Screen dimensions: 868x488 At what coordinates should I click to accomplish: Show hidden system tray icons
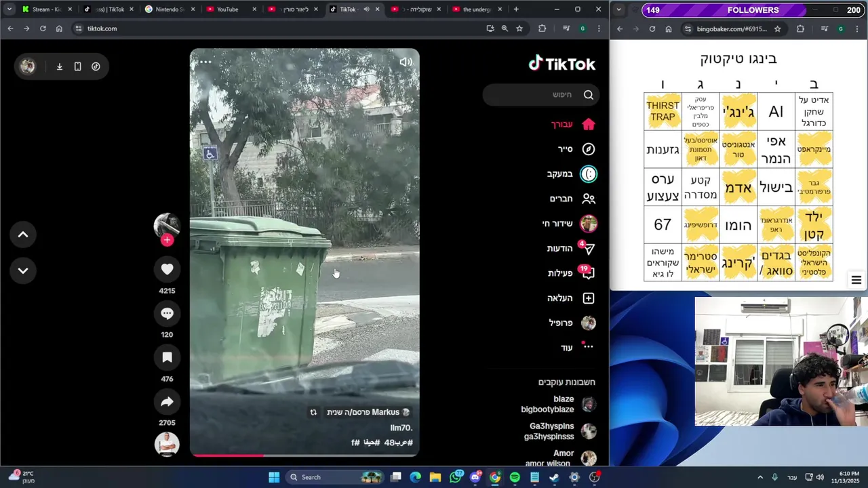(759, 477)
